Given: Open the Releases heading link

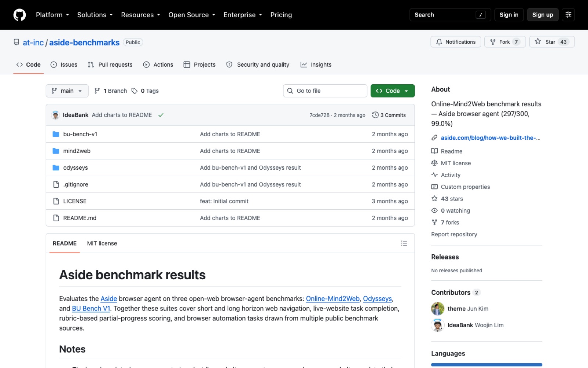Looking at the screenshot, I should pos(445,257).
